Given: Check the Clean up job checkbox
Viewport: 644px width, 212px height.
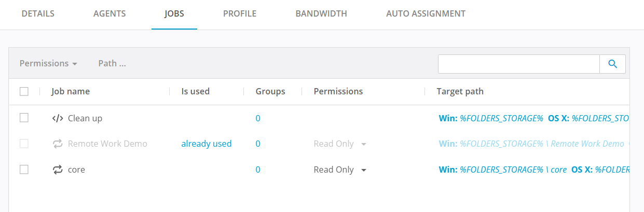Looking at the screenshot, I should (24, 118).
